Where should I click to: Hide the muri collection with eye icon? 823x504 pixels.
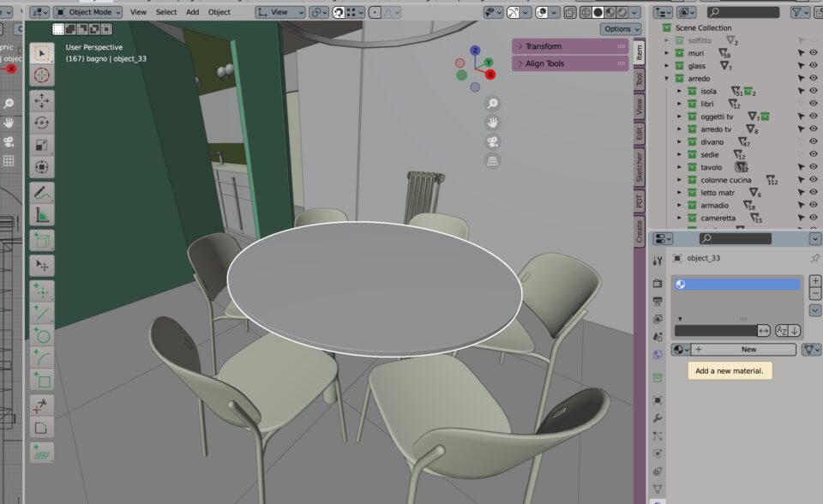(x=813, y=53)
